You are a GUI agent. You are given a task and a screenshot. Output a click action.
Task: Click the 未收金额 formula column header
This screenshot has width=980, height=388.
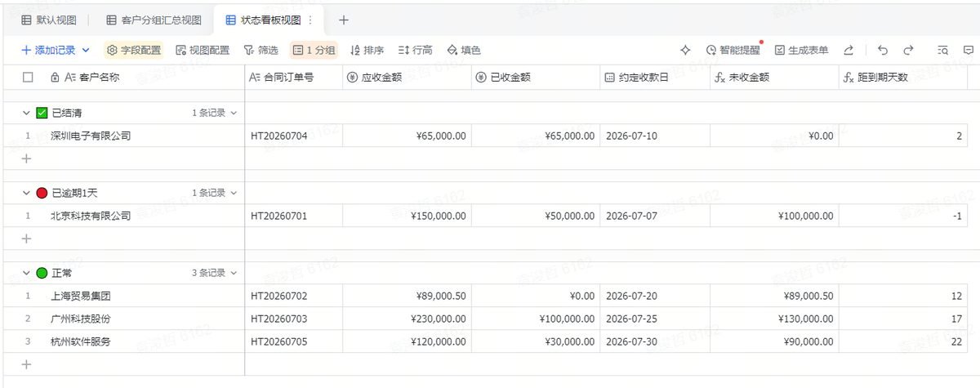pos(774,78)
